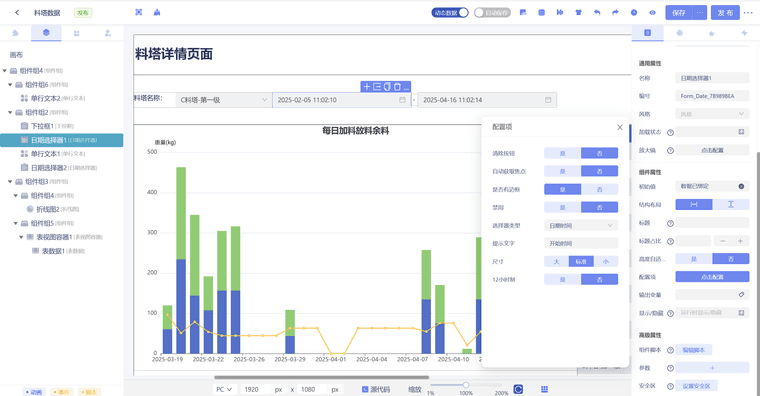The height and width of the screenshot is (396, 760).
Task: Set 高度自适应 to 是
Action: [x=694, y=259]
